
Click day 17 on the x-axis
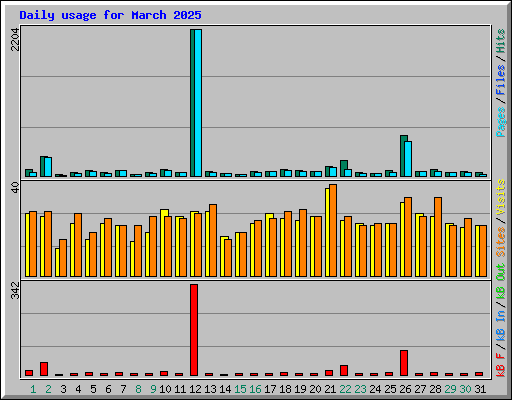click(270, 389)
